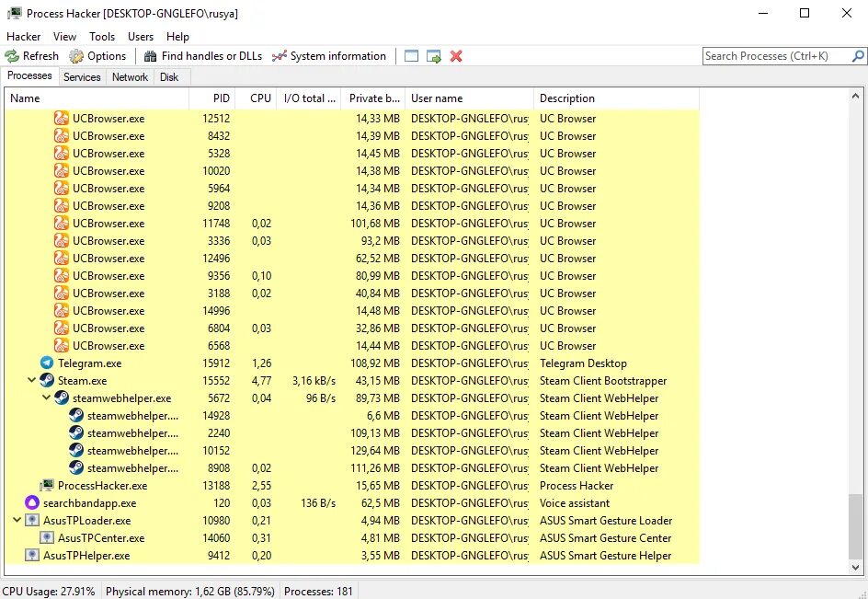
Task: Click the find window icon in toolbar
Action: pos(411,56)
